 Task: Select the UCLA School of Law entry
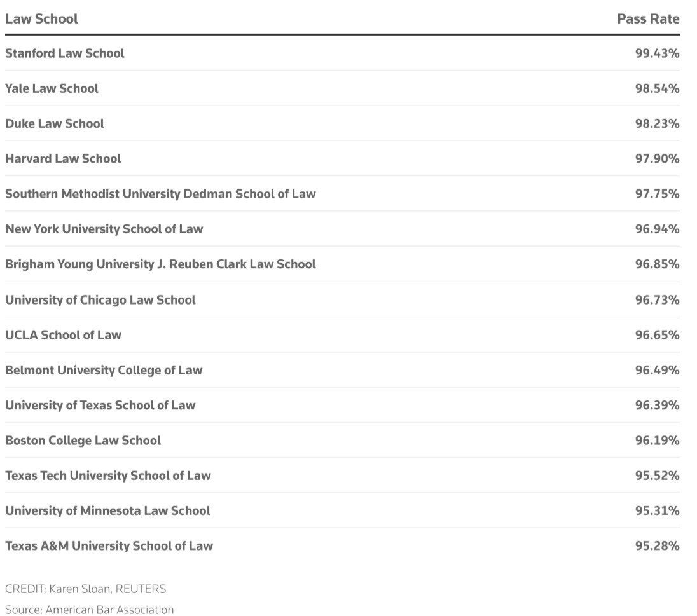[63, 335]
